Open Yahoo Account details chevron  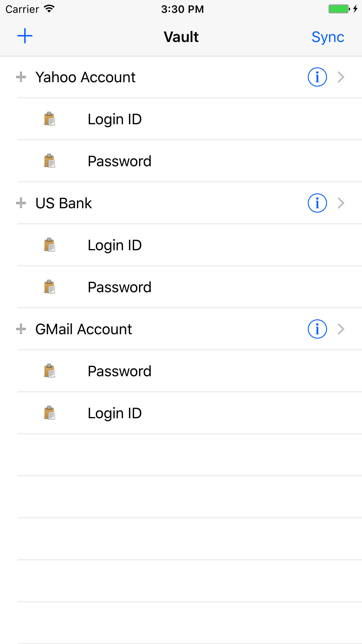pos(341,77)
